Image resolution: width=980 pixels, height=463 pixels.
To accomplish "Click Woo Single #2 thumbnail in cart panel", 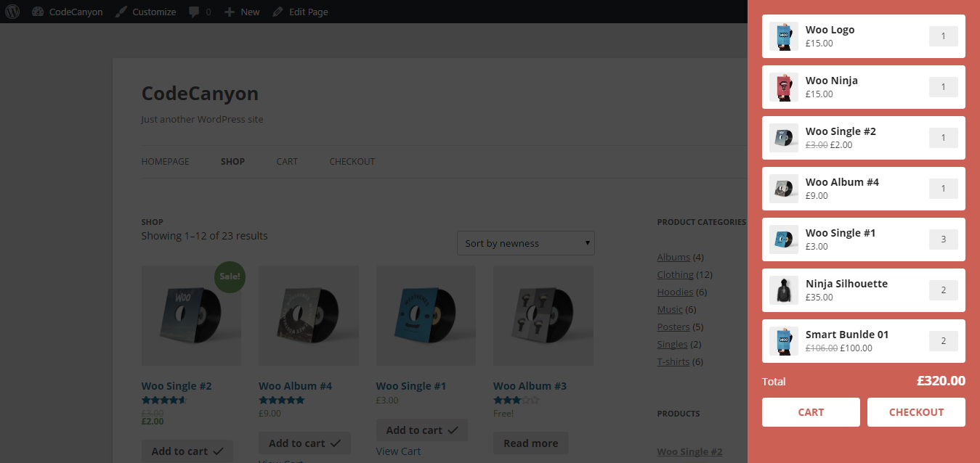I will point(784,138).
